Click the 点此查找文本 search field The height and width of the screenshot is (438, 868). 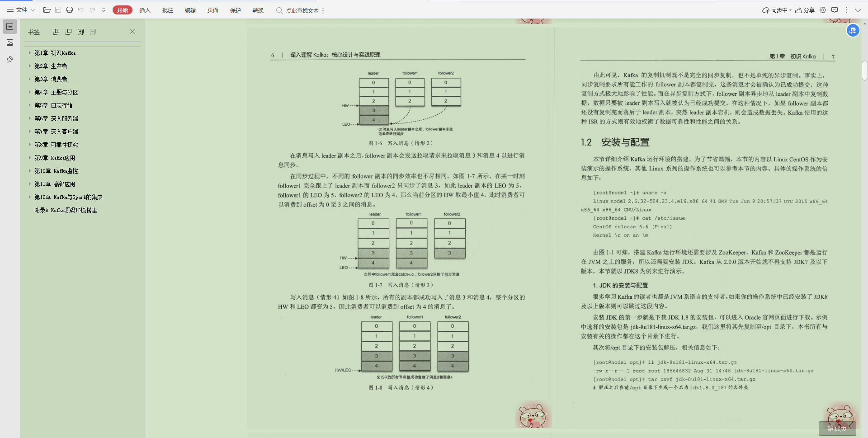(x=297, y=10)
